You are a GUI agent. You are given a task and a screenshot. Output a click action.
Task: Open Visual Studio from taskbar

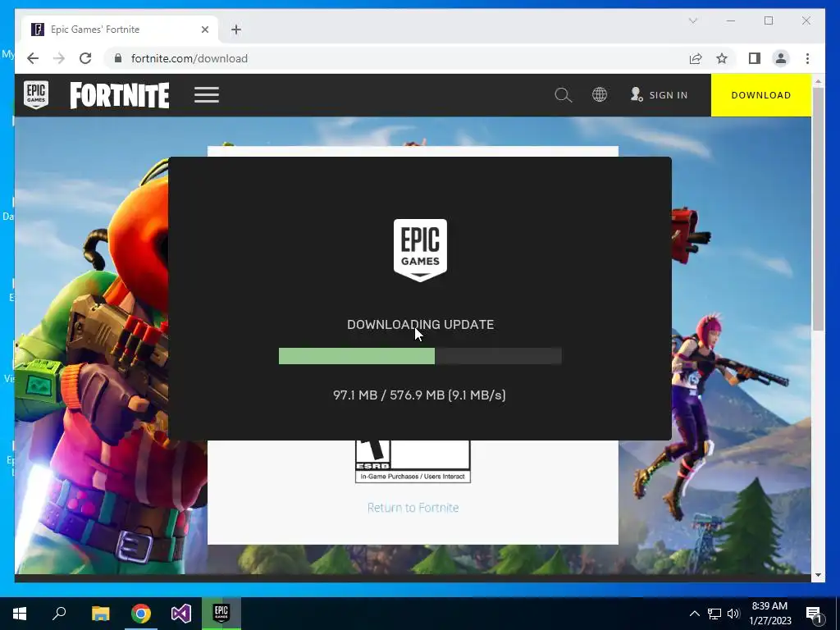[x=181, y=614]
